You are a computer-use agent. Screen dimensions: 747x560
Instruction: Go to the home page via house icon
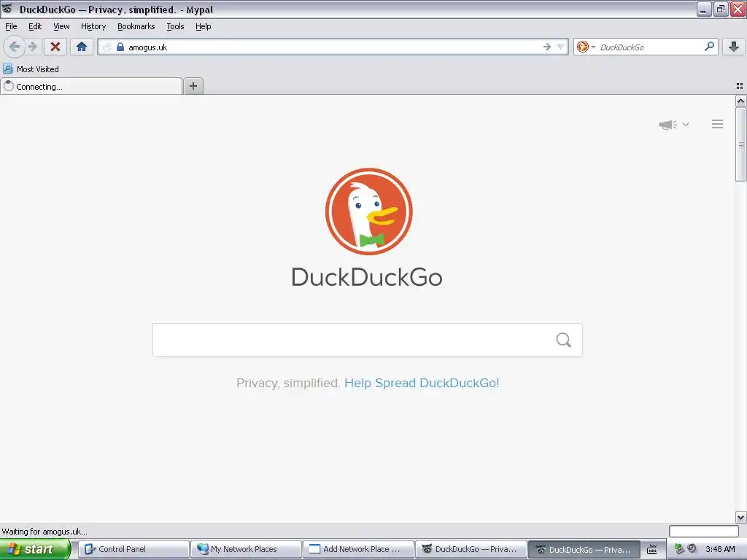(82, 47)
